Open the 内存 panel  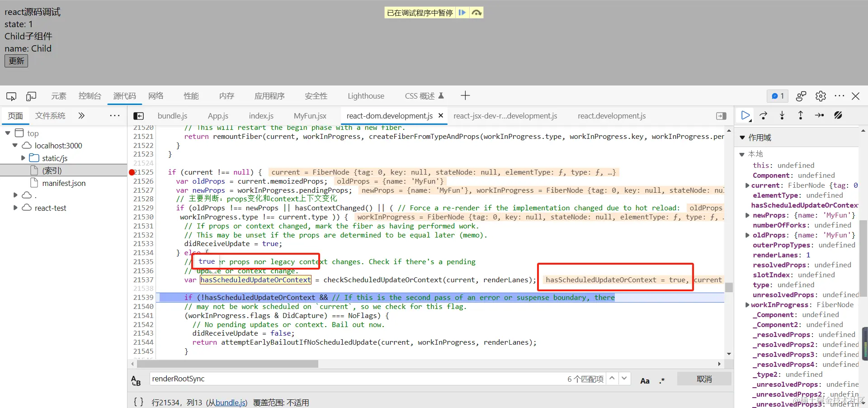[226, 96]
